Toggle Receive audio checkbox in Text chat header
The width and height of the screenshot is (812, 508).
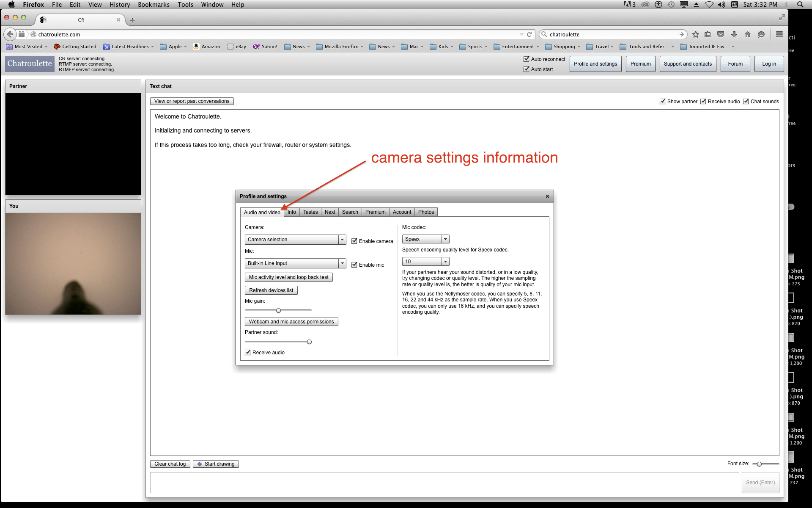[x=703, y=102]
